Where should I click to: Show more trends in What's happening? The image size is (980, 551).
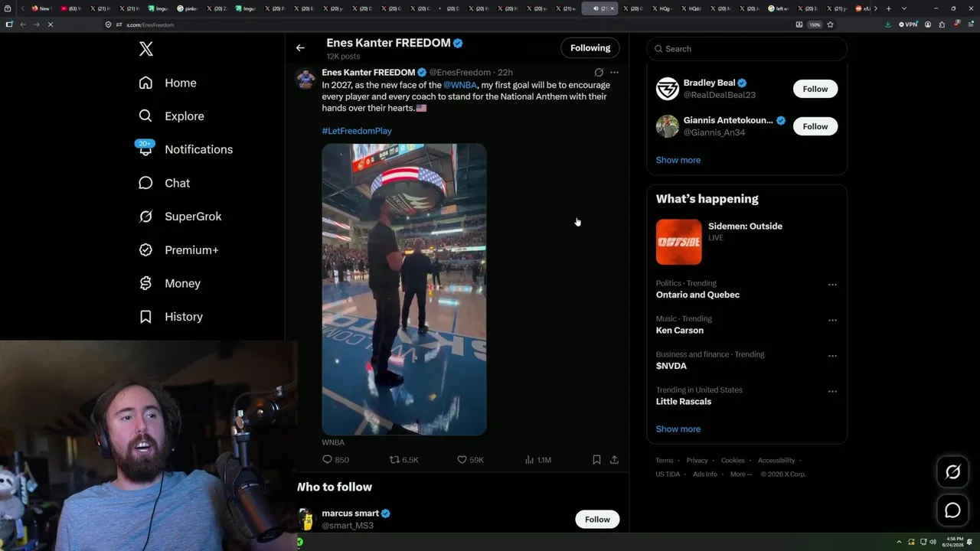coord(678,429)
